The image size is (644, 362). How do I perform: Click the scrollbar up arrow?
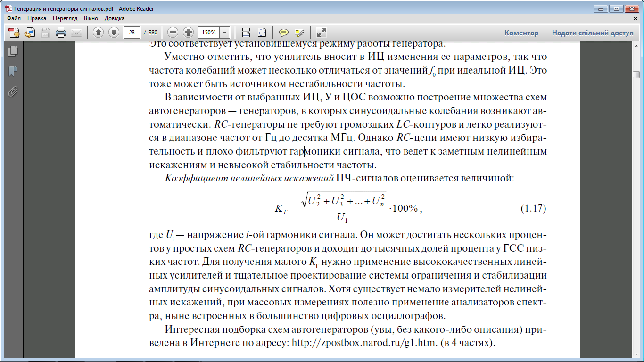(636, 46)
